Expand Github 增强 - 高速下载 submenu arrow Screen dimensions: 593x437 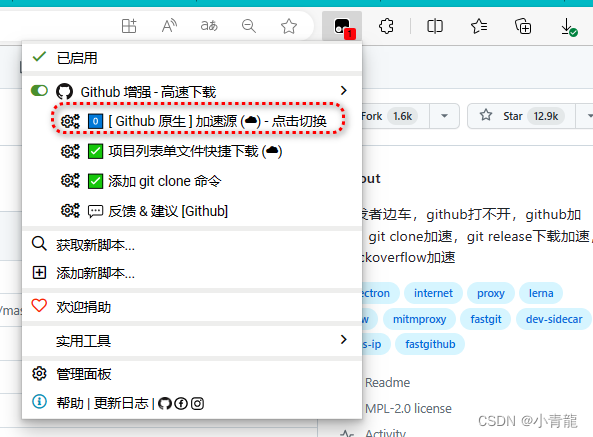[x=343, y=91]
